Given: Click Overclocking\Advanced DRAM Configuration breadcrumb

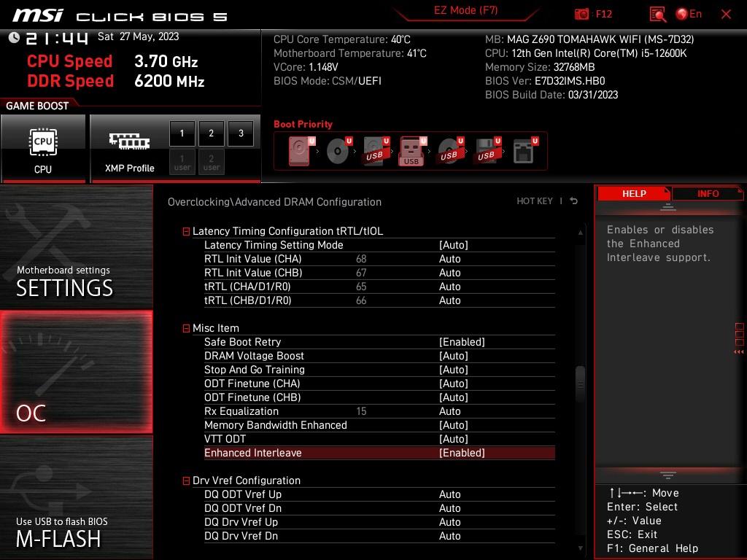Looking at the screenshot, I should pos(274,202).
